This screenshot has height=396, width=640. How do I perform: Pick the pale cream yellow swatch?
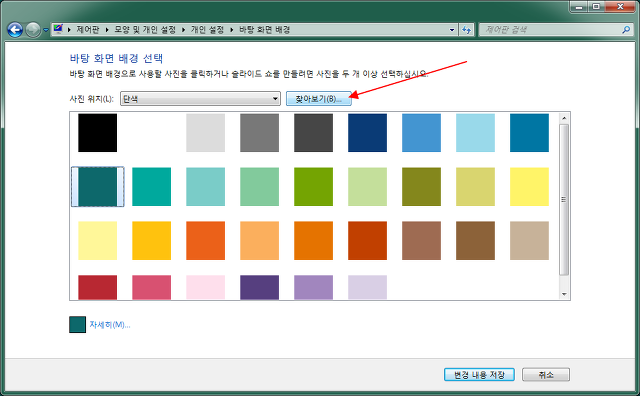pos(98,240)
